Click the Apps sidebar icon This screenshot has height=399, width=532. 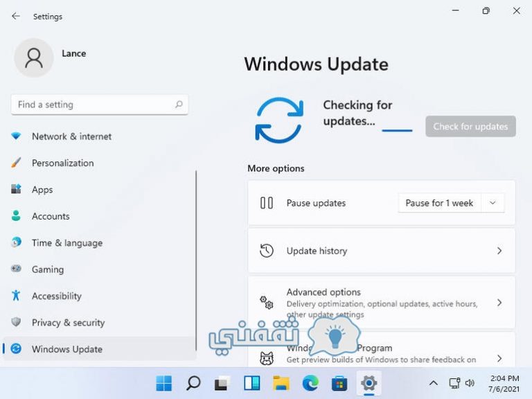pyautogui.click(x=16, y=189)
